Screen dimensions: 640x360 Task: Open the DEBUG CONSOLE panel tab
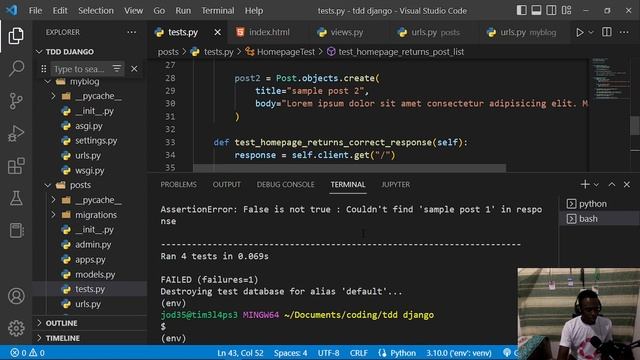pyautogui.click(x=285, y=184)
